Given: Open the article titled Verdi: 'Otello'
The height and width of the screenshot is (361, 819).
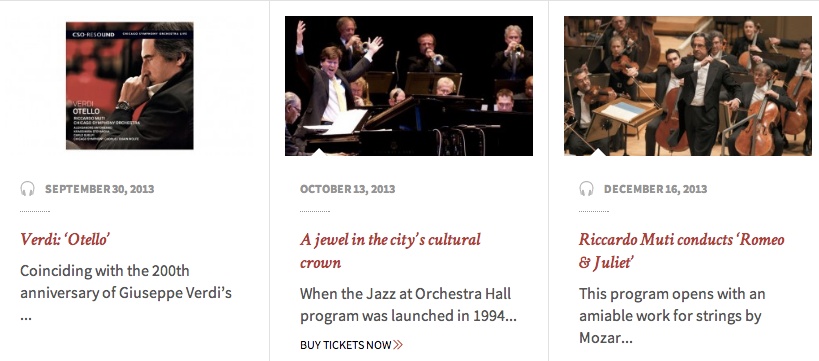Looking at the screenshot, I should tap(65, 239).
